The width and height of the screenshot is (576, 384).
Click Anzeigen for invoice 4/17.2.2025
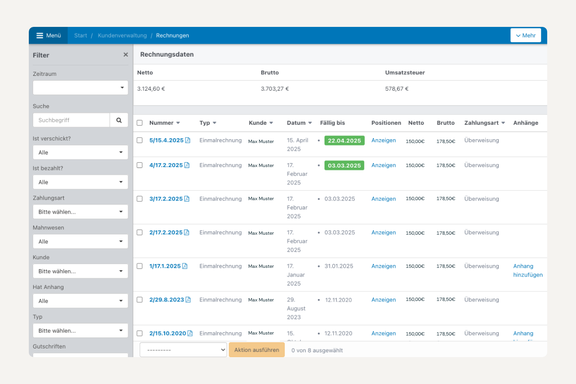[x=384, y=165]
